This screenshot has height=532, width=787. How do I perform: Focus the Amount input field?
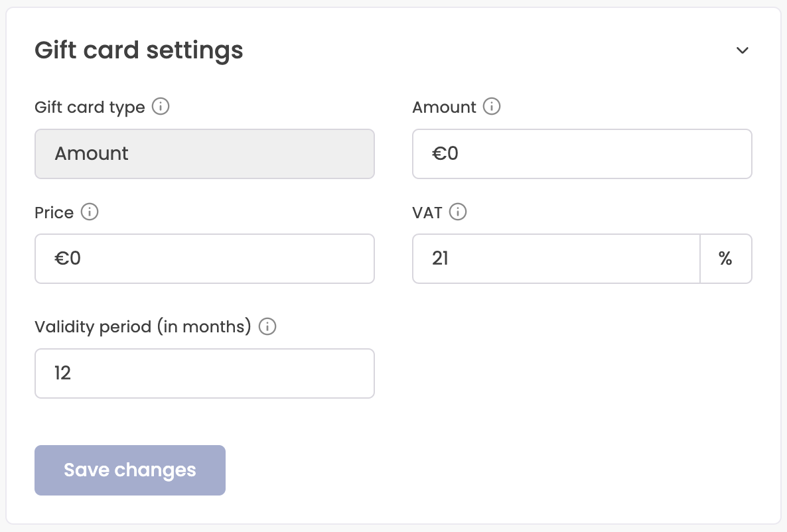click(x=582, y=153)
